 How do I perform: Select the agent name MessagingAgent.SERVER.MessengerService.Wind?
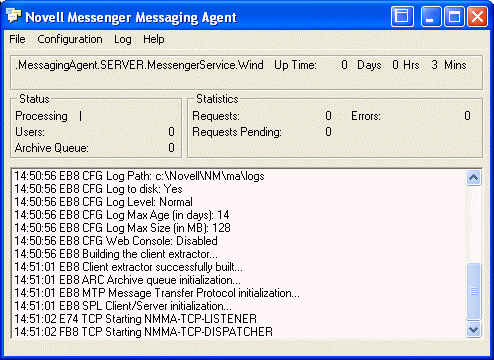click(139, 65)
